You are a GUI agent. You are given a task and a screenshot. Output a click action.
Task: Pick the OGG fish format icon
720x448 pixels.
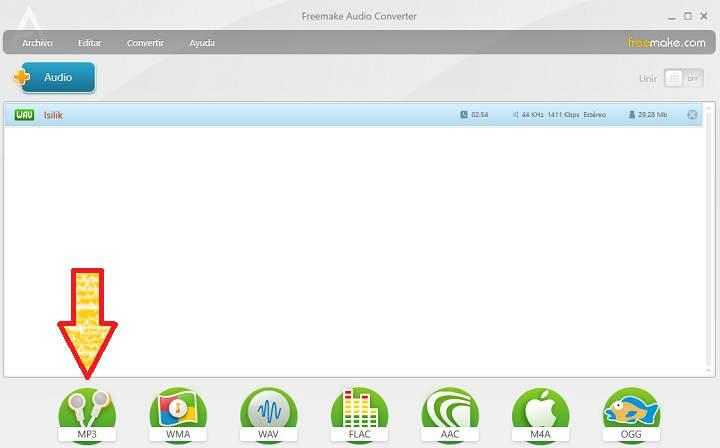coord(631,412)
